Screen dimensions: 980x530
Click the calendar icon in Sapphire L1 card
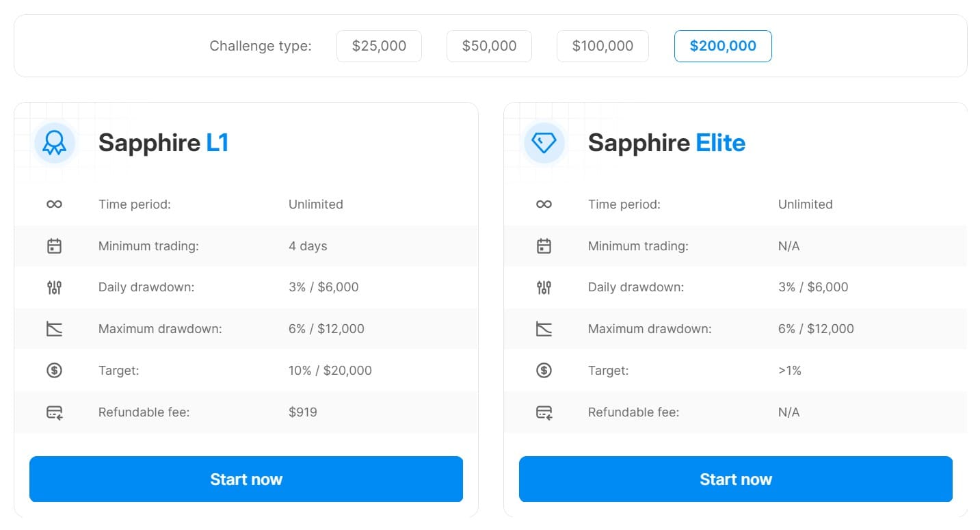tap(55, 246)
